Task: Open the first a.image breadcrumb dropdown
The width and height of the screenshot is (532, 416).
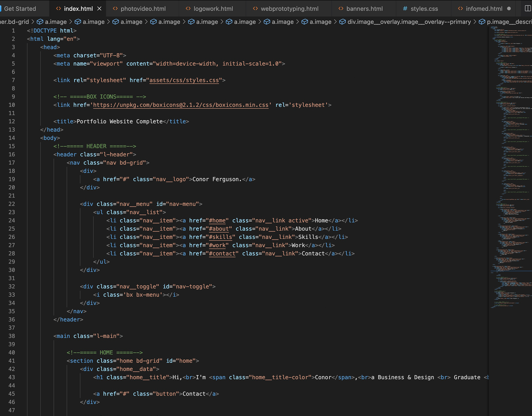Action: (x=56, y=22)
